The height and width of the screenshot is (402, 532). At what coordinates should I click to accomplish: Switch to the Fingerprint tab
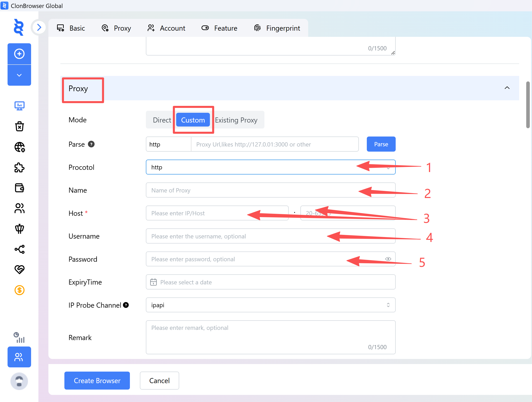coord(277,28)
